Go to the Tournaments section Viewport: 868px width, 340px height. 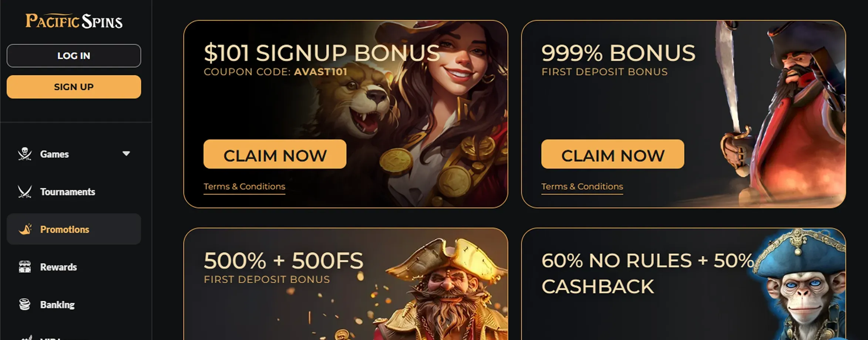[x=74, y=191]
